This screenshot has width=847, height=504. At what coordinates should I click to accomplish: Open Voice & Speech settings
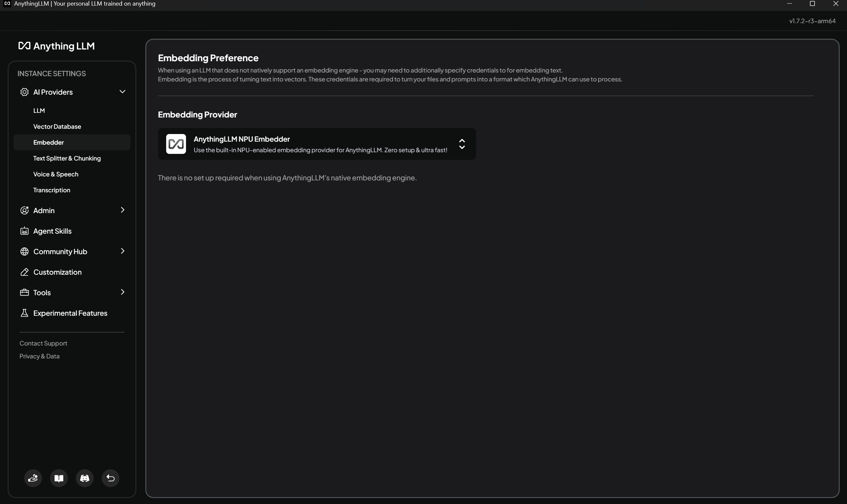(x=56, y=174)
